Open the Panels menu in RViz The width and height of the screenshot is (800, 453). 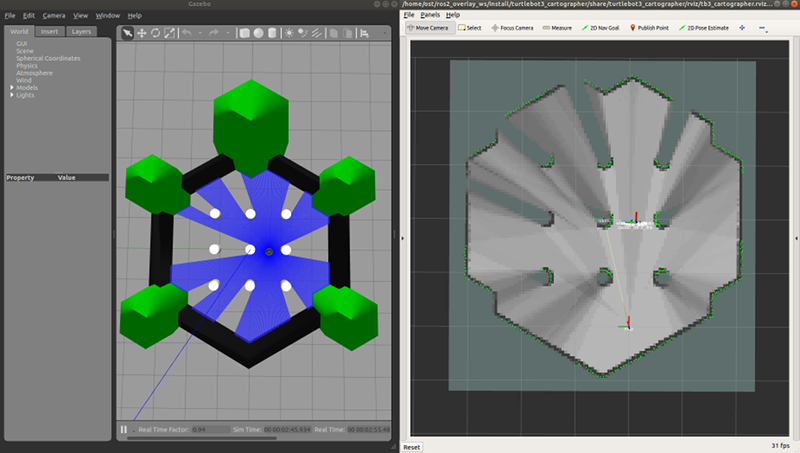point(430,15)
